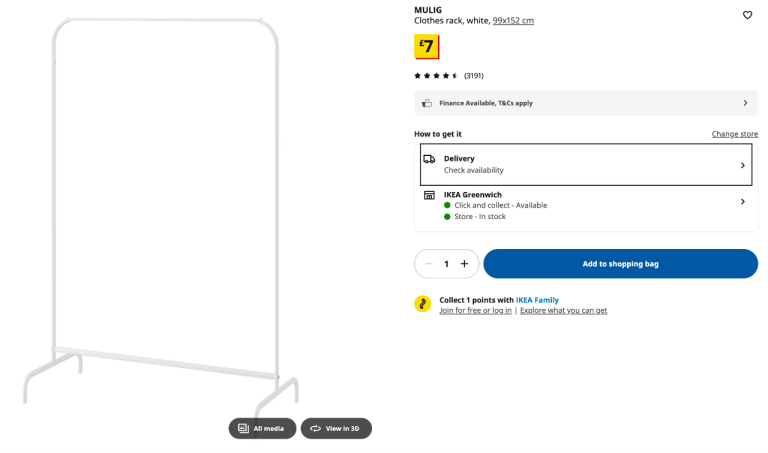Open All media gallery
Viewport: 768px width, 453px height.
tap(262, 429)
